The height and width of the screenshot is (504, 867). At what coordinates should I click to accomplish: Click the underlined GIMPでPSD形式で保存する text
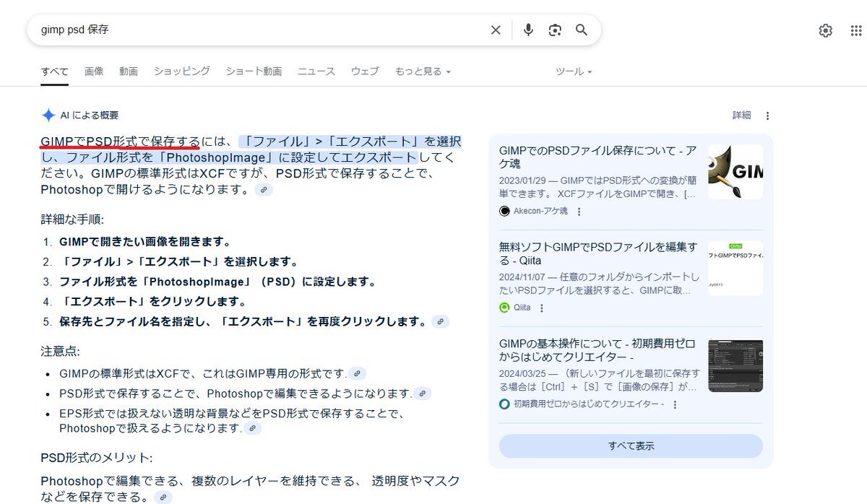tap(121, 141)
